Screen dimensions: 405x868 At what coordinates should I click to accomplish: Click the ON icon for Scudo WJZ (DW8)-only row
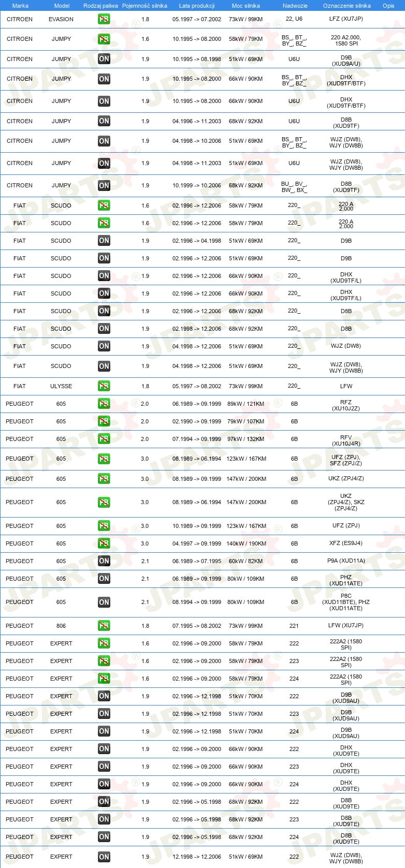[104, 346]
